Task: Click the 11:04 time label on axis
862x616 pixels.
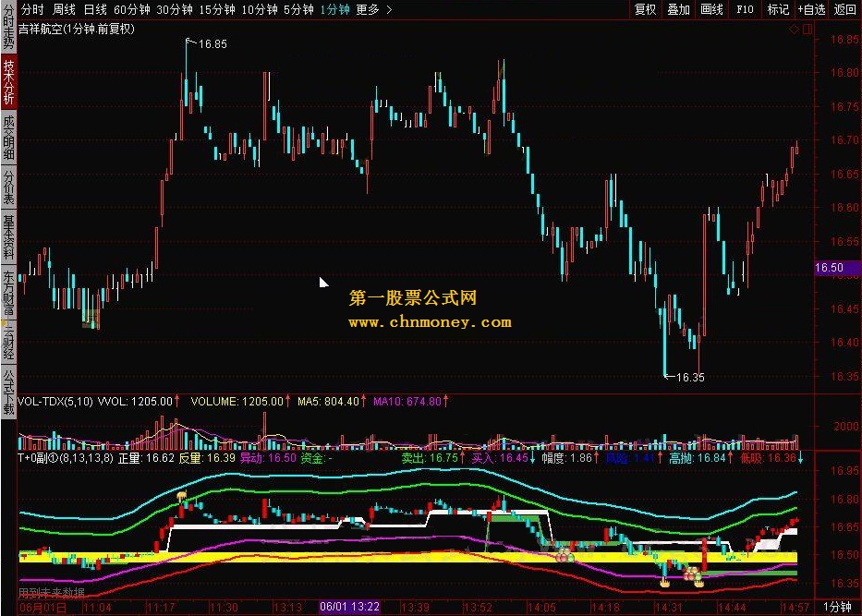Action: click(97, 608)
